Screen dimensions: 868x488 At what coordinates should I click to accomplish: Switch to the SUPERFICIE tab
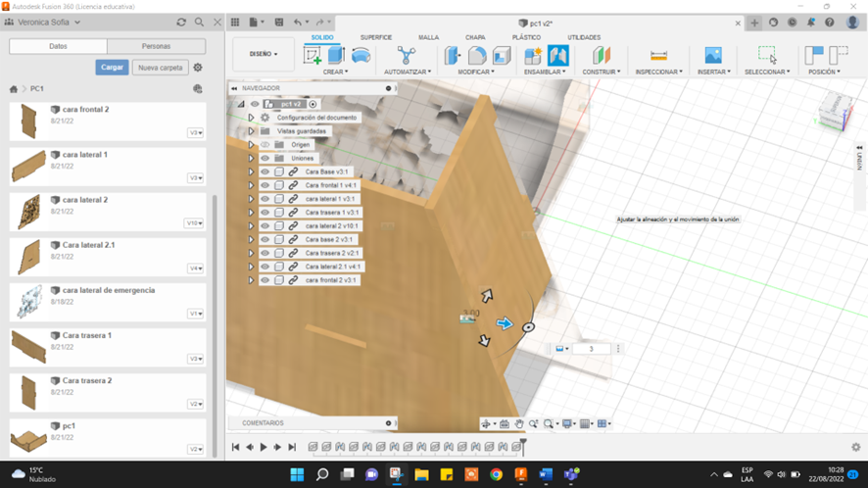click(376, 37)
